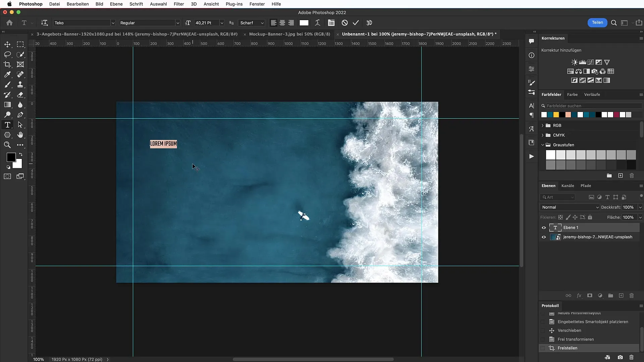Image resolution: width=644 pixels, height=362 pixels.
Task: Select the Eyedropper tool
Action: [7, 74]
